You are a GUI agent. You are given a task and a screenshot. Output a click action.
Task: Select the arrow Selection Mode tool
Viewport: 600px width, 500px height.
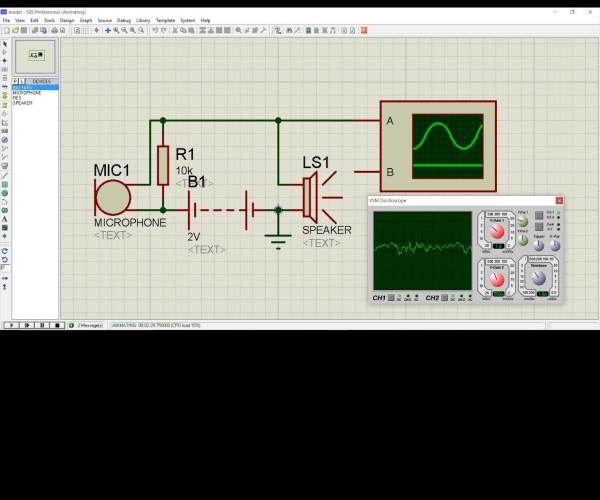tap(5, 44)
